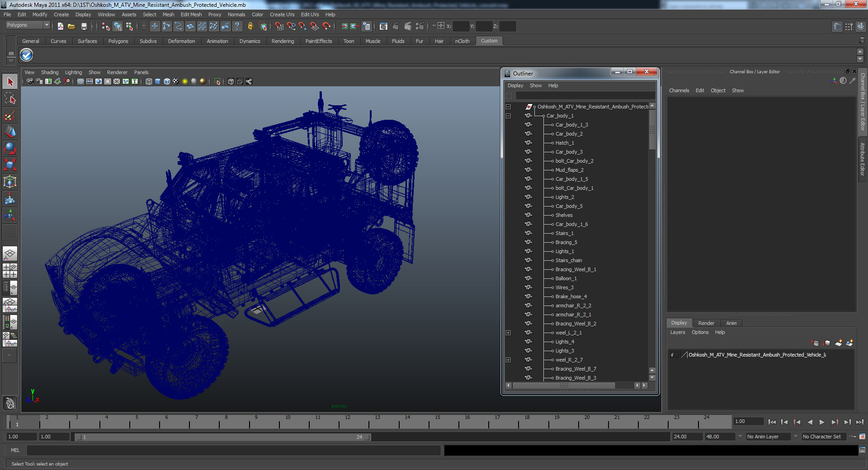Open the No Character Set dropdown arrow
868x470 pixels.
(x=796, y=437)
